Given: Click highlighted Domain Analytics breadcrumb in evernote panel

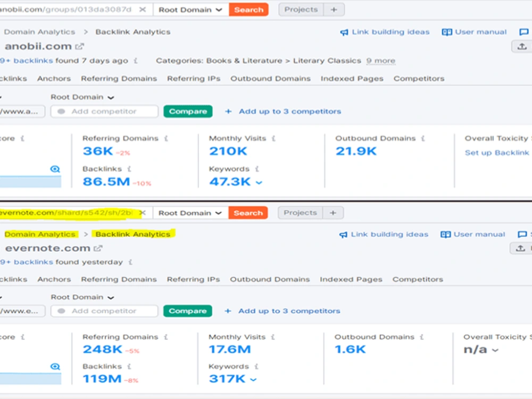Looking at the screenshot, I should 40,234.
